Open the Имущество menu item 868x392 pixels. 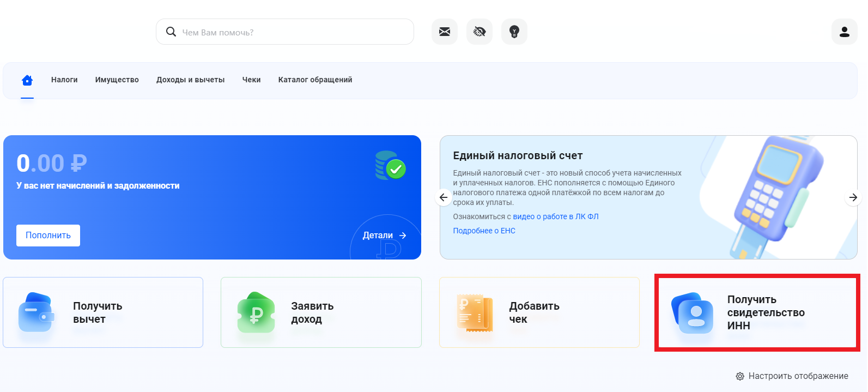(x=117, y=80)
